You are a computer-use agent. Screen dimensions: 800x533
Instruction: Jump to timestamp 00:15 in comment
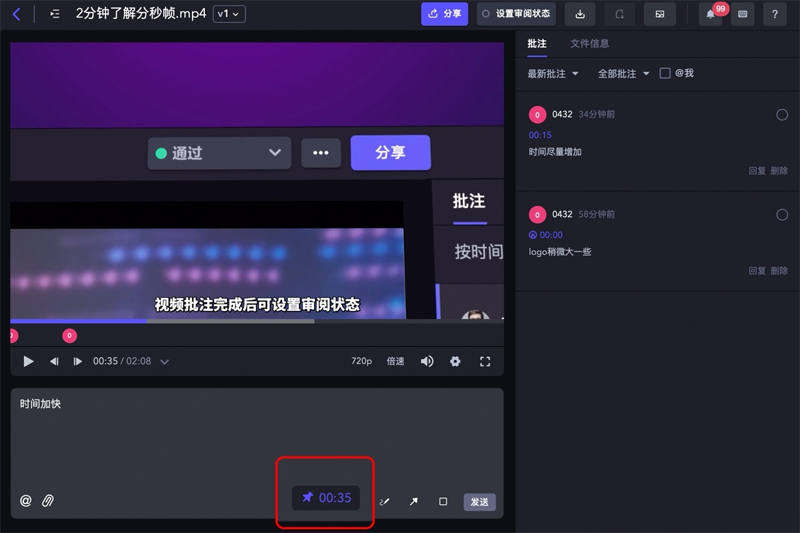click(540, 135)
